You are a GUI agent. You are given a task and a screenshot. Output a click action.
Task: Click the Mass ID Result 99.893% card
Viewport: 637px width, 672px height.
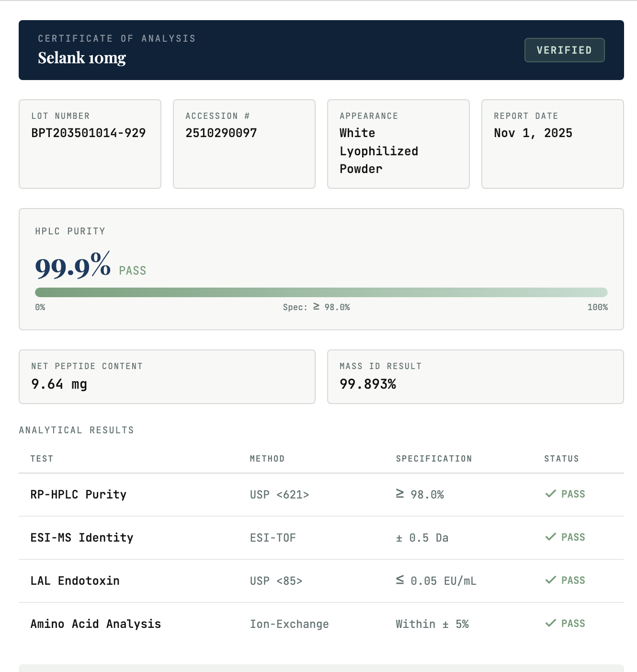click(x=475, y=377)
